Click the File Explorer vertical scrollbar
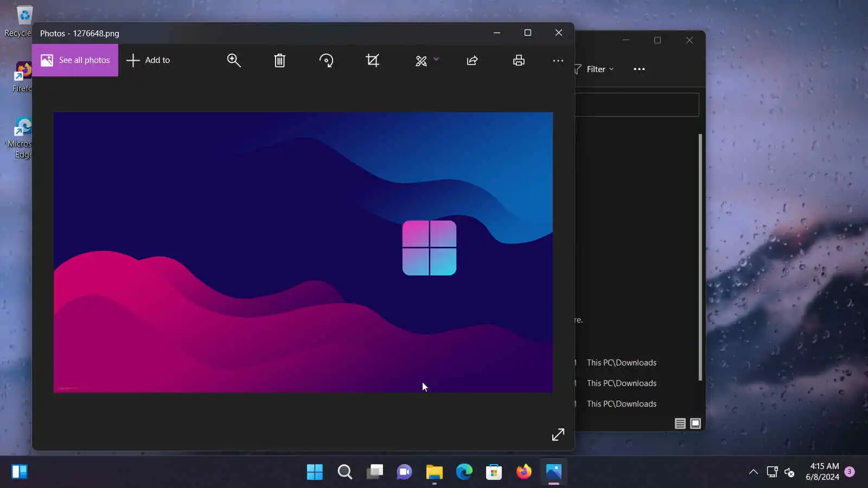The width and height of the screenshot is (868, 488). pyautogui.click(x=700, y=257)
